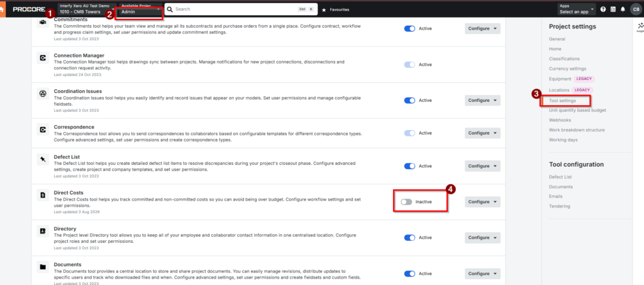
Task: Open the Configure dropdown for Direct Costs
Action: pos(482,201)
